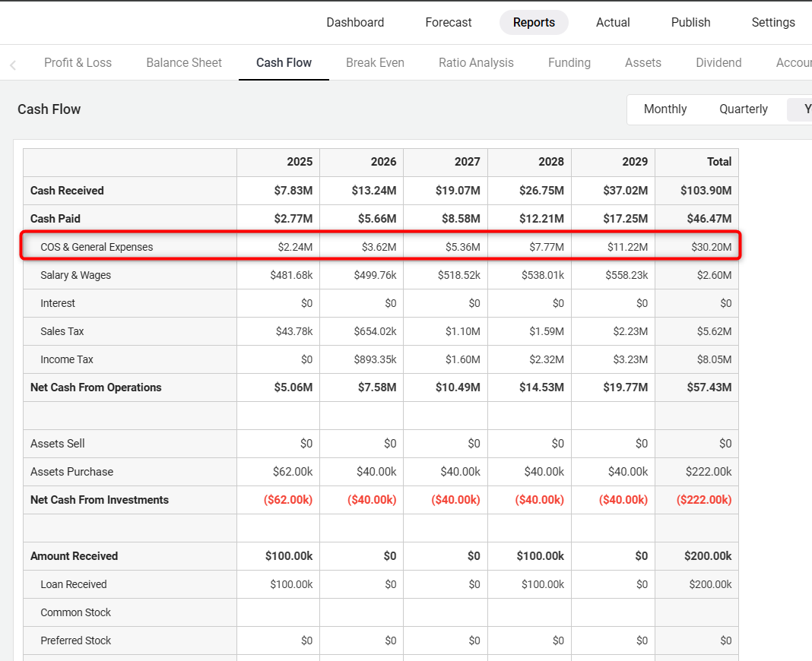Open the Ratio Analysis tab
Image resolution: width=812 pixels, height=661 pixels.
pos(476,63)
